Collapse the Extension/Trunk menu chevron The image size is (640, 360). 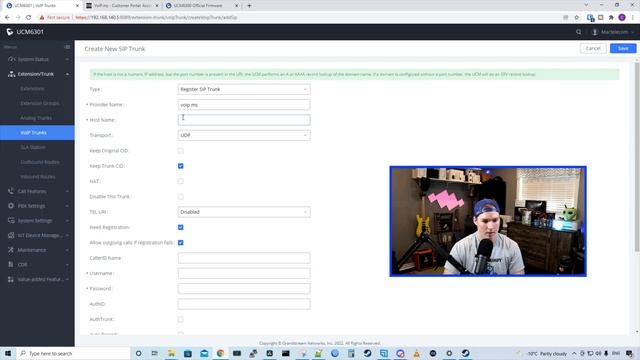coord(67,74)
